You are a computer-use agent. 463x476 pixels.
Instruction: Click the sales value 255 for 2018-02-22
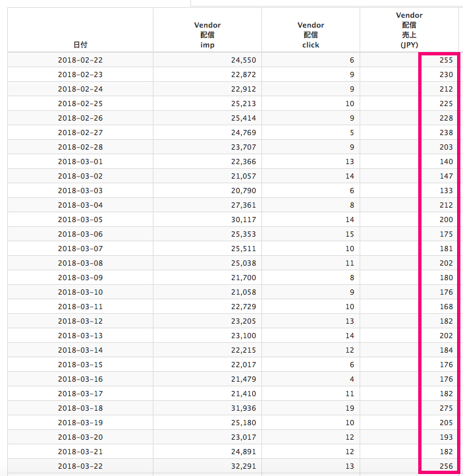[x=447, y=60]
